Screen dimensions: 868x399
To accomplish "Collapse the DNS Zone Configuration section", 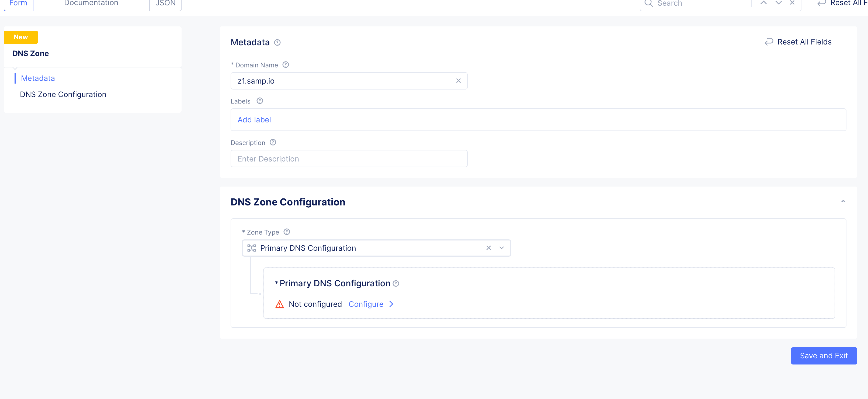I will pos(843,201).
